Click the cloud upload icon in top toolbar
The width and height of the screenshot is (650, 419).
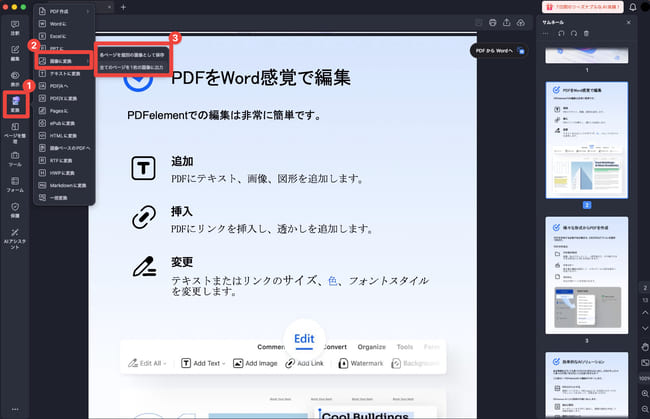click(x=521, y=23)
